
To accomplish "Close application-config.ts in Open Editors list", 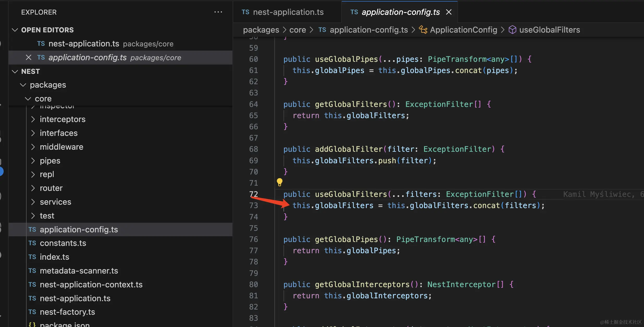I will (29, 58).
